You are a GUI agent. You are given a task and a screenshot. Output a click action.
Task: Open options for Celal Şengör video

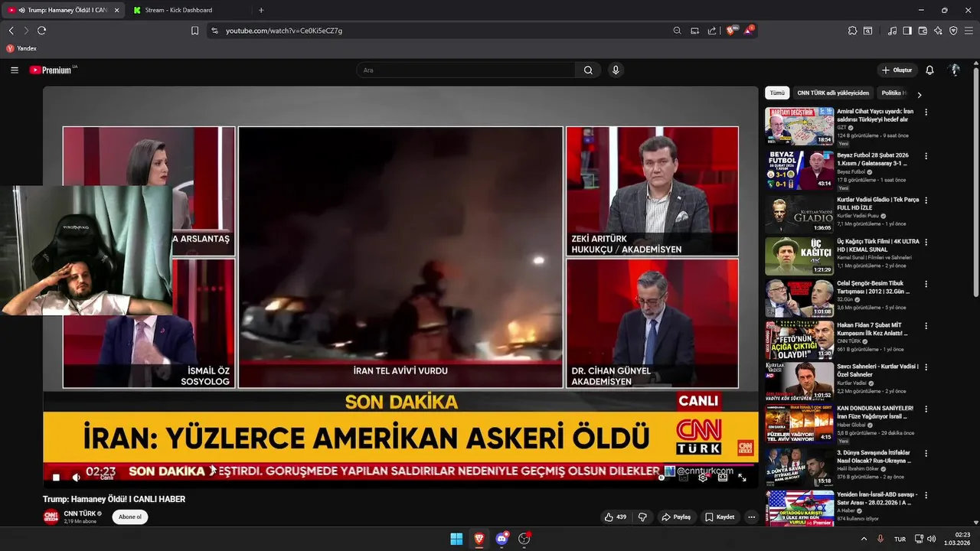pos(926,284)
